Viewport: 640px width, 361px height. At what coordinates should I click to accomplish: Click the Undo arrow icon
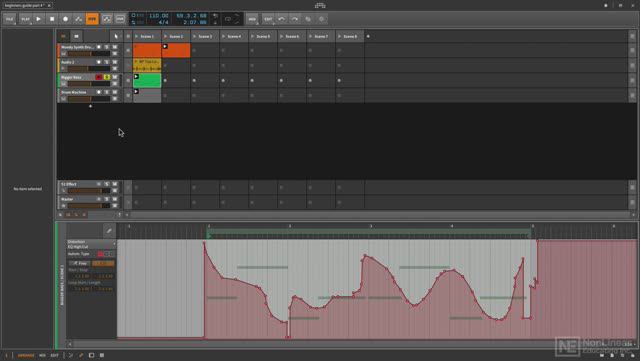click(281, 19)
